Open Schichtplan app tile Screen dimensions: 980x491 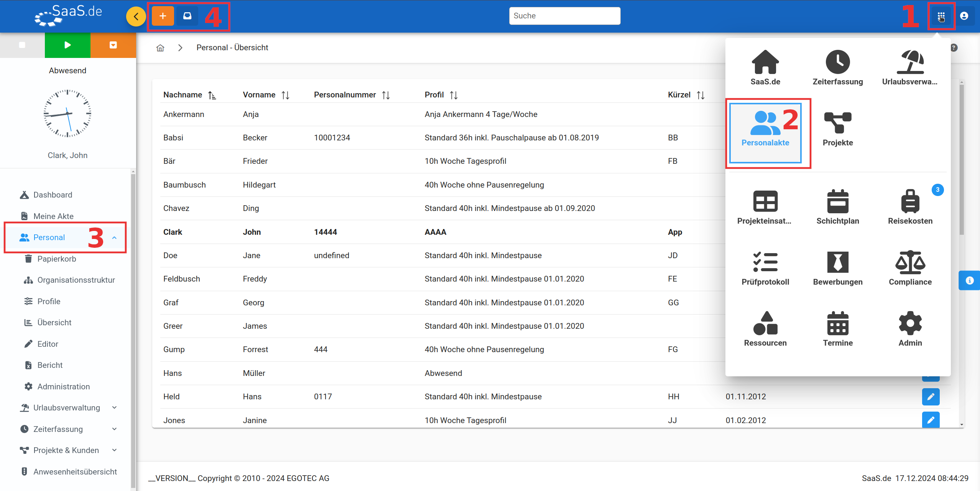838,207
